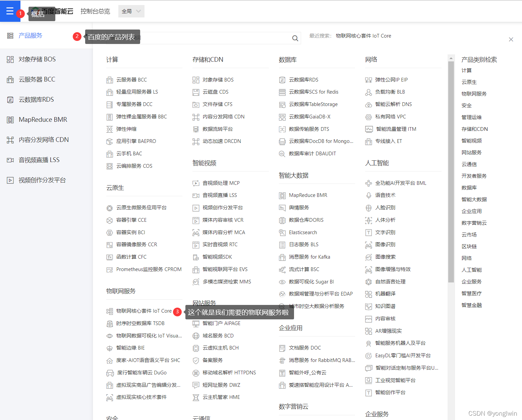Open 度行智能车辆云 DuGo link
The image size is (522, 420).
(141, 373)
